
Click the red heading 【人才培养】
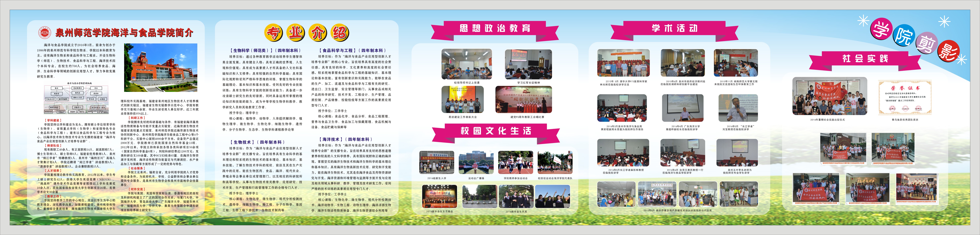click(53, 171)
